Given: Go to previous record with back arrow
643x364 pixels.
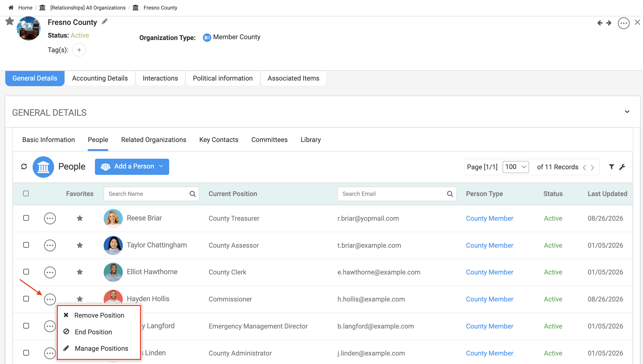Looking at the screenshot, I should click(600, 23).
